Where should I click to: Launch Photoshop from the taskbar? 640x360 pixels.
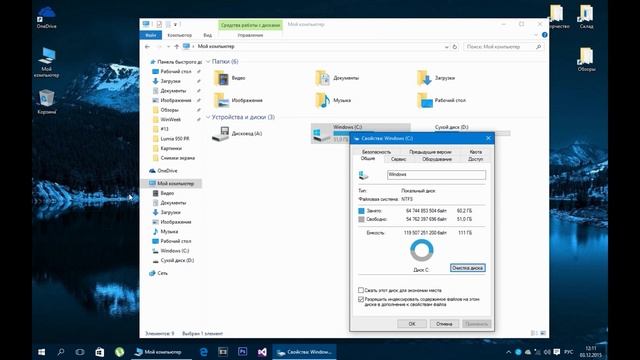point(242,352)
